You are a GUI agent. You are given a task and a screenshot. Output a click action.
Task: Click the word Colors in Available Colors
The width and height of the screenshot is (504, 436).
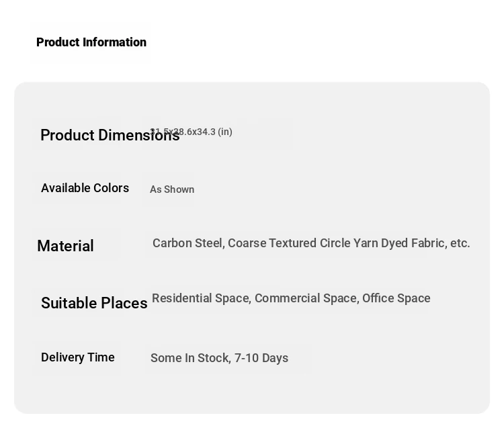(x=111, y=188)
